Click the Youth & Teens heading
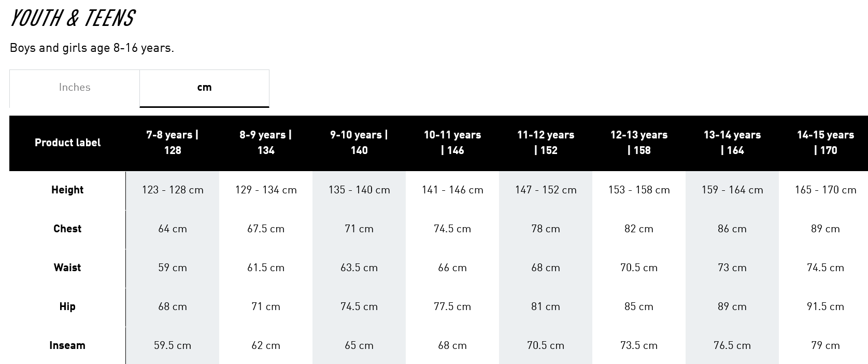This screenshot has height=364, width=868. [x=72, y=19]
